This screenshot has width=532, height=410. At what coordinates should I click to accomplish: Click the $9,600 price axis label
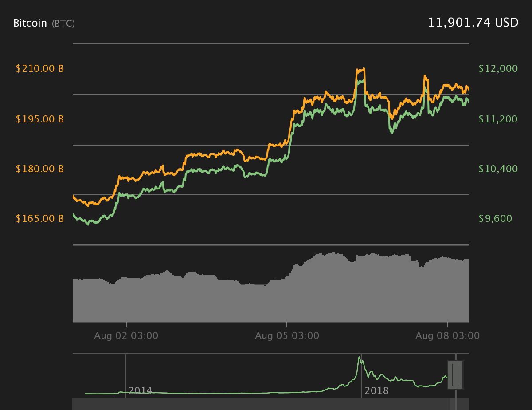[495, 218]
